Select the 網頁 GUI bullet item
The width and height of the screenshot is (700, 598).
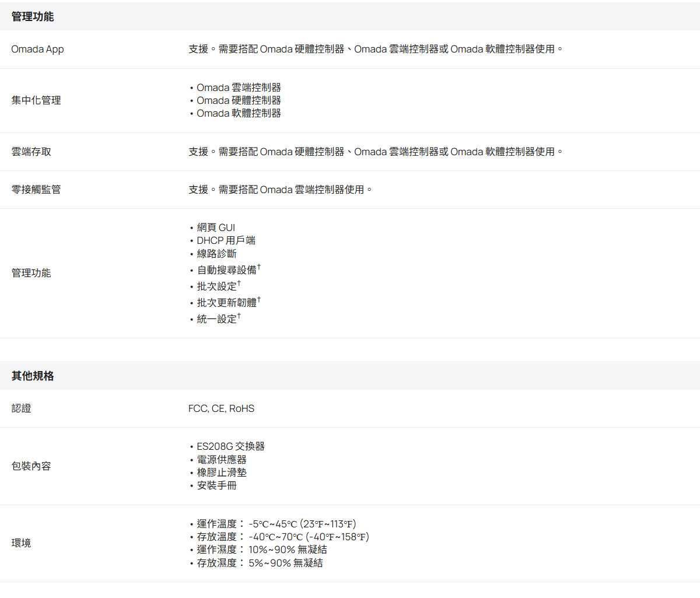coord(216,228)
